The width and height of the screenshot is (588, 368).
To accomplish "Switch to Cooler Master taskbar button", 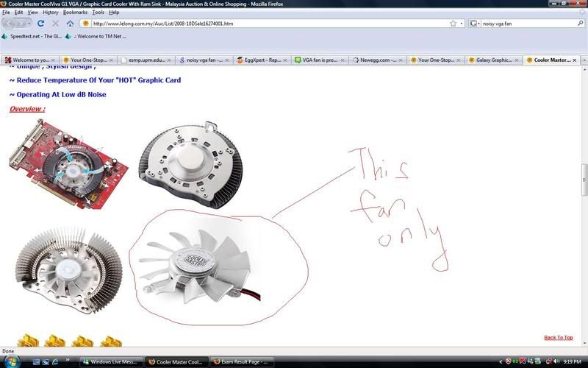I will pos(176,362).
